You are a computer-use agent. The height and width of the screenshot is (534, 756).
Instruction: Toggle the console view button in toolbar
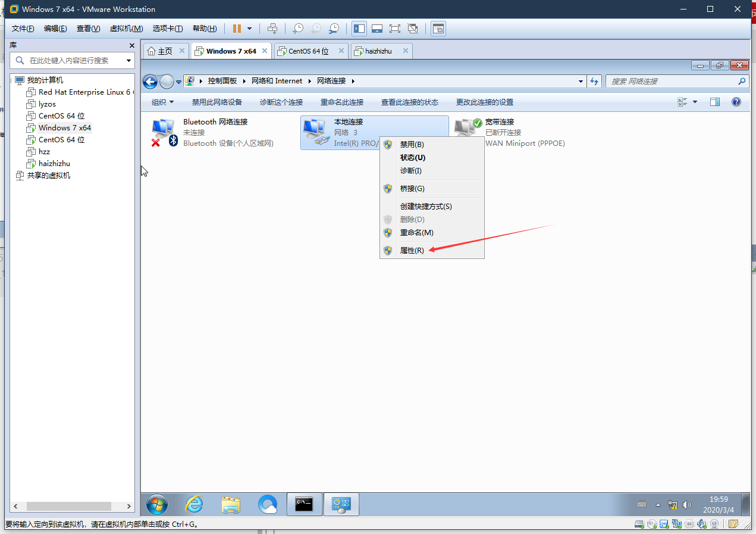click(x=438, y=29)
